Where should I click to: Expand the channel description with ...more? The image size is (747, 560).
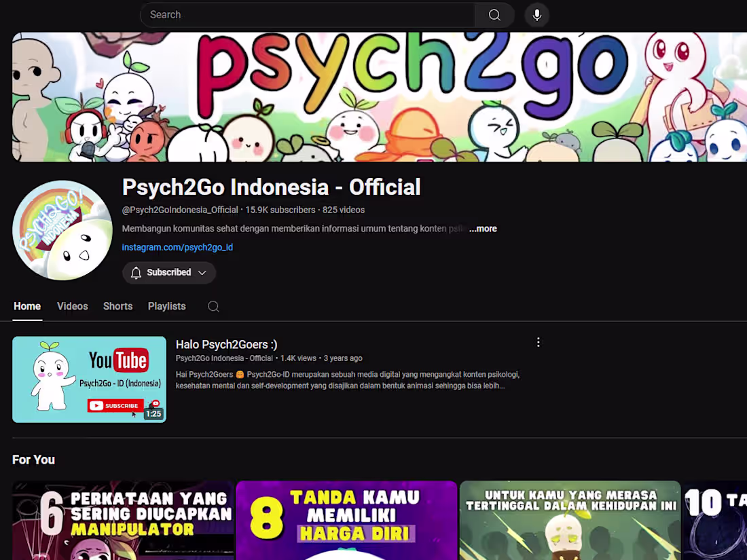coord(483,229)
